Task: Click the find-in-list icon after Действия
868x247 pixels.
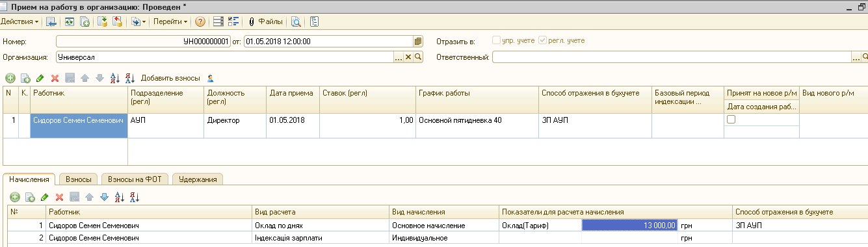Action: [x=51, y=21]
